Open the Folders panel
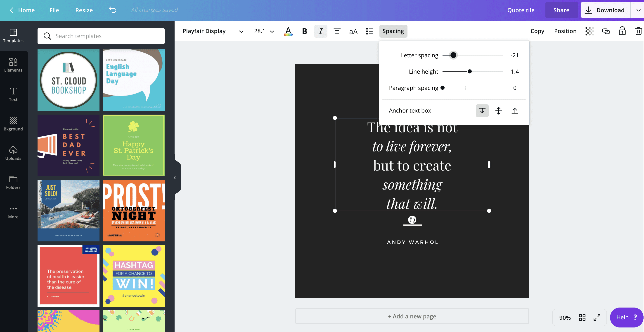The height and width of the screenshot is (332, 644). tap(13, 182)
